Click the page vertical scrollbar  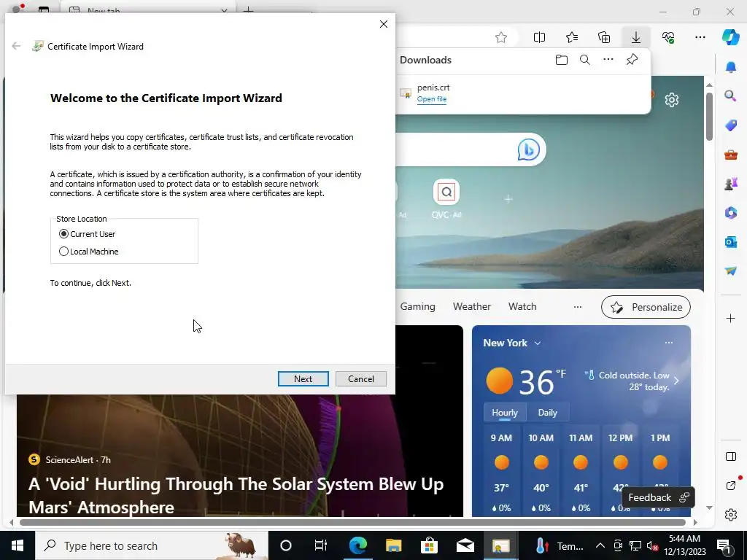[709, 117]
